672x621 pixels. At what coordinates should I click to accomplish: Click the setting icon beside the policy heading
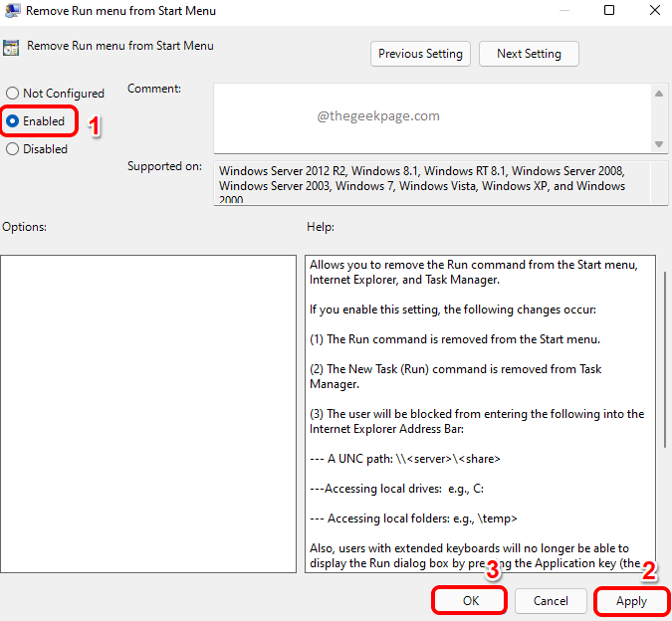[x=12, y=47]
